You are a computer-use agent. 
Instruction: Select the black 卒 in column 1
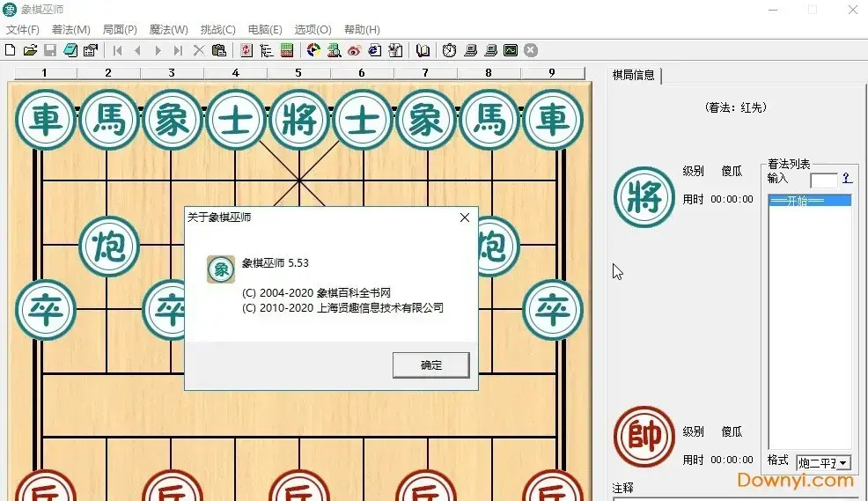(46, 310)
